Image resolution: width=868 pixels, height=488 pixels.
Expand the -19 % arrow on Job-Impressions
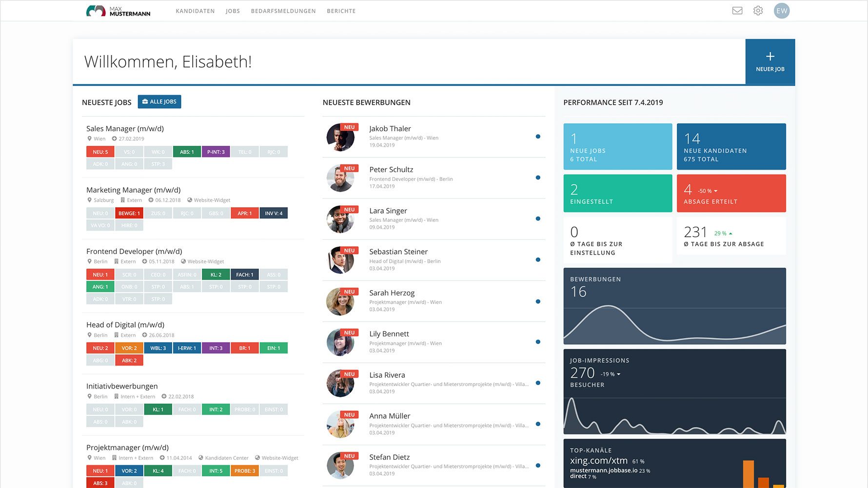pos(618,374)
